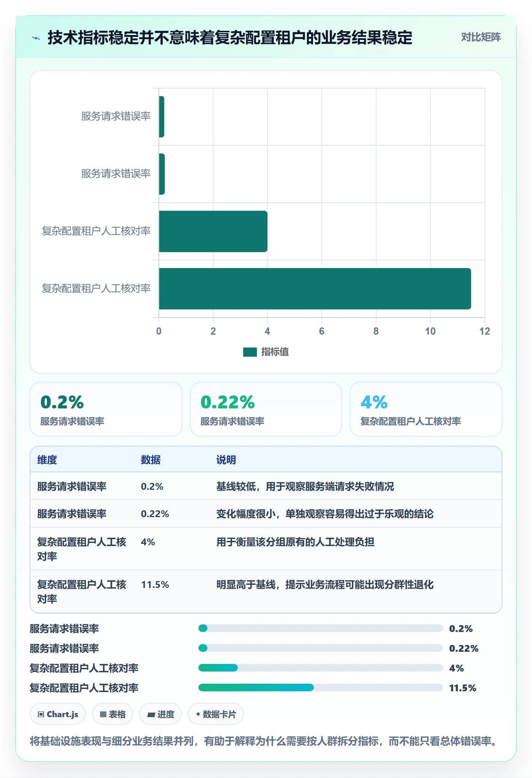Click the x-axis tick label 12
This screenshot has height=778, width=532.
pyautogui.click(x=485, y=331)
